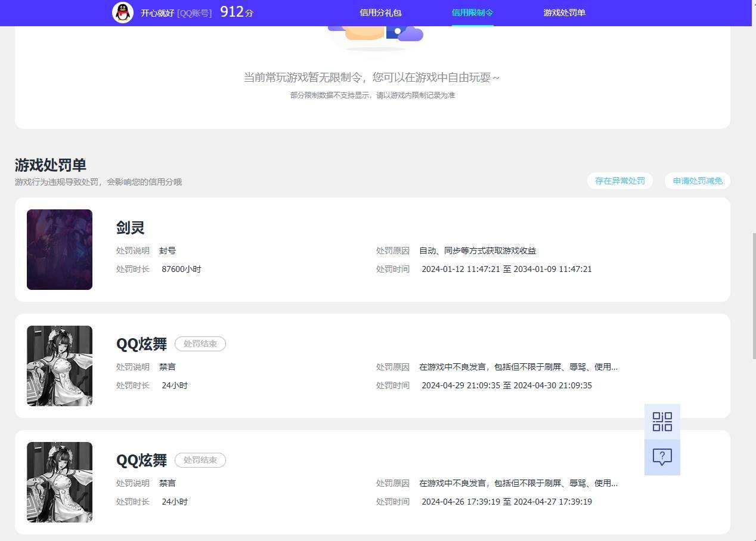Click the 申请处罚减免 button
The image size is (756, 541).
(698, 181)
